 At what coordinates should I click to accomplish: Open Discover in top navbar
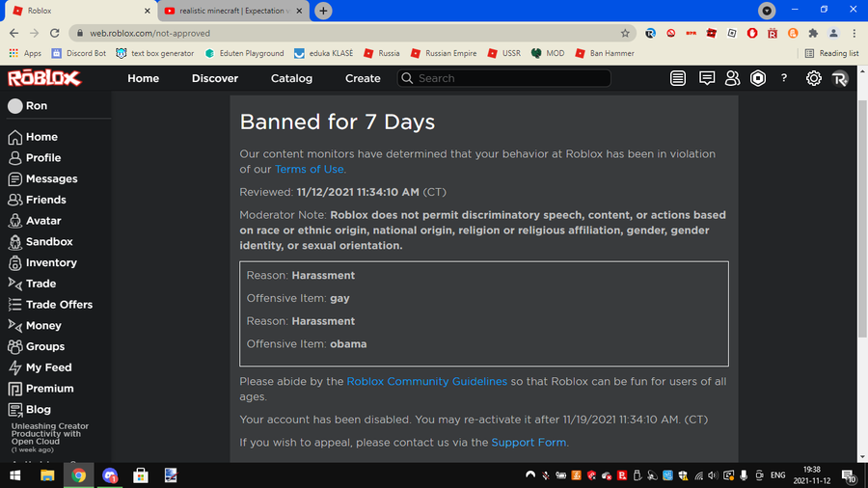(215, 78)
